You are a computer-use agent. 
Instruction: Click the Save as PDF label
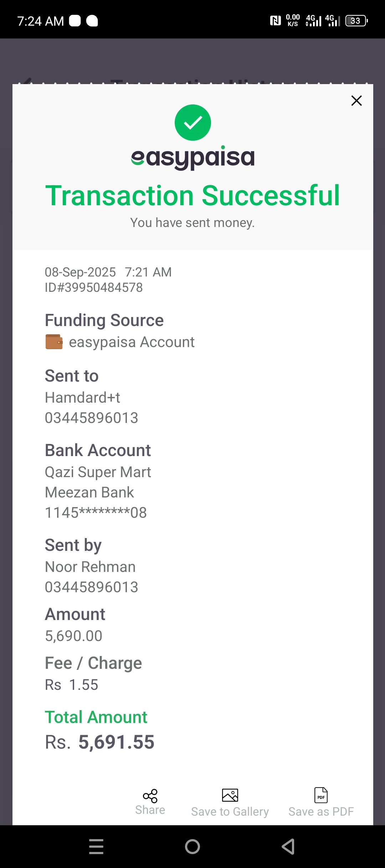point(321,812)
